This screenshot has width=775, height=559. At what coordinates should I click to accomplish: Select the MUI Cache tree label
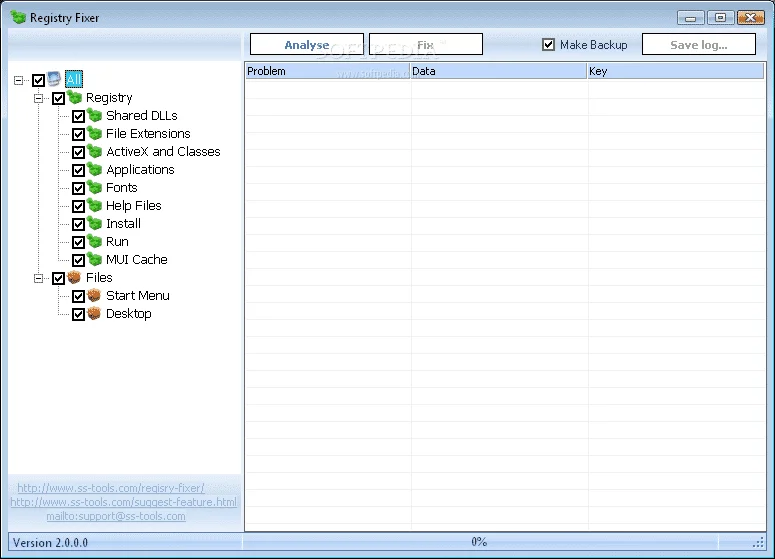pyautogui.click(x=136, y=259)
